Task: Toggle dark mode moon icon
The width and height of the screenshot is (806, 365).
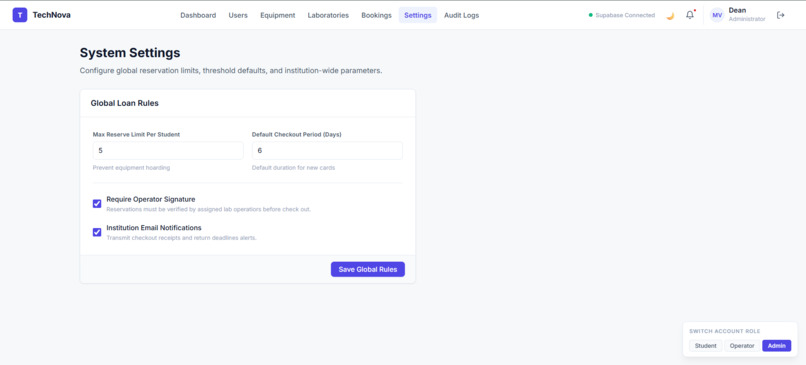Action: [670, 15]
